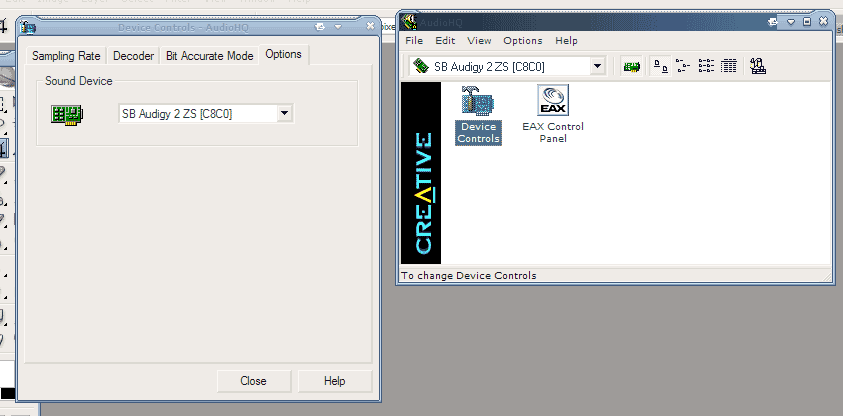Switch to the Sampling Rate tab
This screenshot has height=416, width=843.
(66, 56)
